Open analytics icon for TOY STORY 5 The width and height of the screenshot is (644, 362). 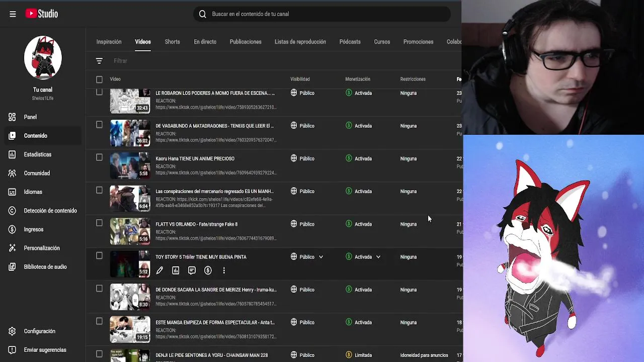(x=176, y=270)
